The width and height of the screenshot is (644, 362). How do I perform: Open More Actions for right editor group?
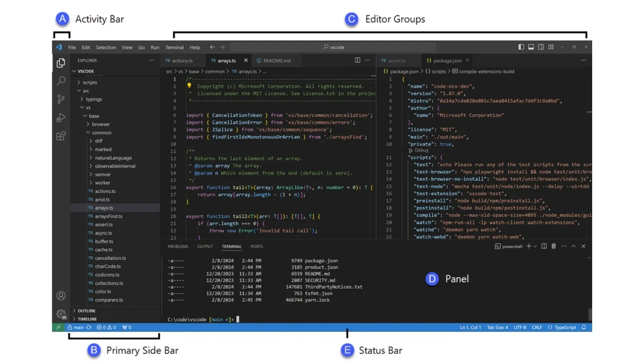tap(583, 60)
